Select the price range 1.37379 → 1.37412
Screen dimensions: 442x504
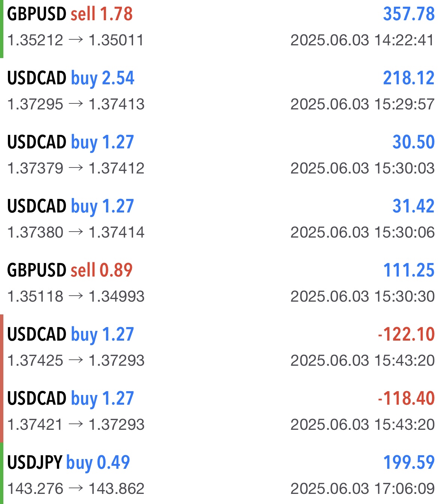[x=76, y=168]
